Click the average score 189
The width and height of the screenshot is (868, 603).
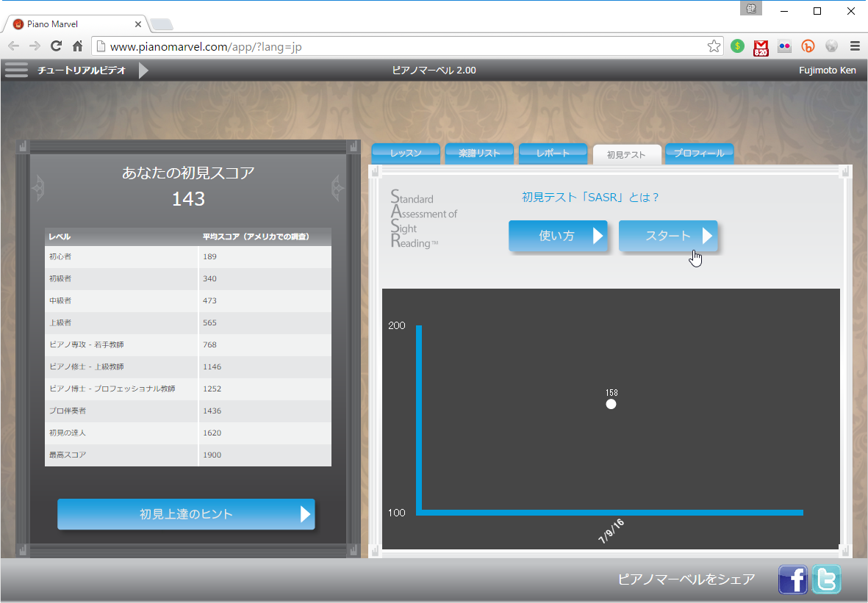pos(209,256)
